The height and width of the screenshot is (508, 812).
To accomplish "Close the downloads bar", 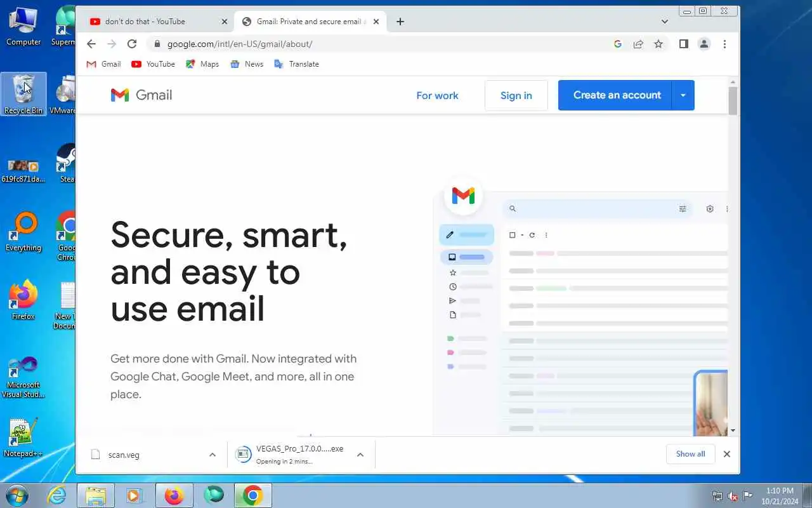I will (x=727, y=454).
